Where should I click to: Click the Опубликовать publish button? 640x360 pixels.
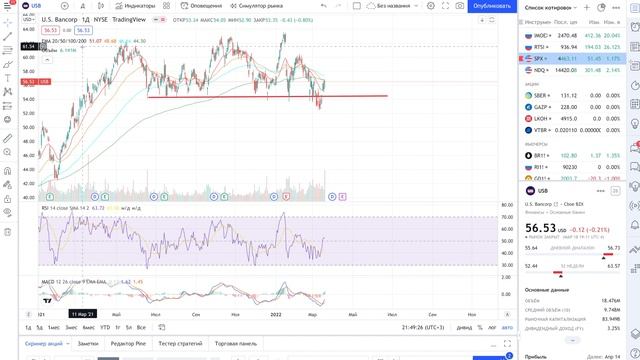coord(492,6)
